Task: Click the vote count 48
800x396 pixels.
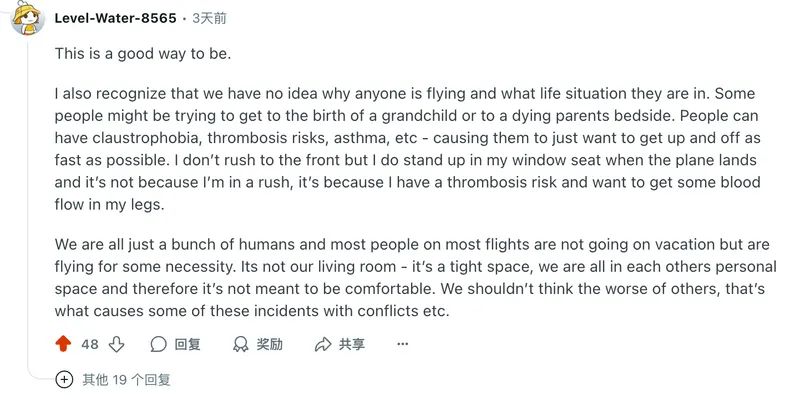Action: click(90, 344)
